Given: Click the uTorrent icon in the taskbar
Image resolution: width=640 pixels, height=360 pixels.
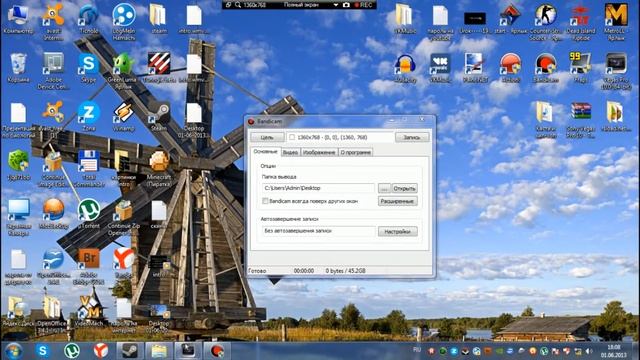Looking at the screenshot, I should pyautogui.click(x=72, y=351).
